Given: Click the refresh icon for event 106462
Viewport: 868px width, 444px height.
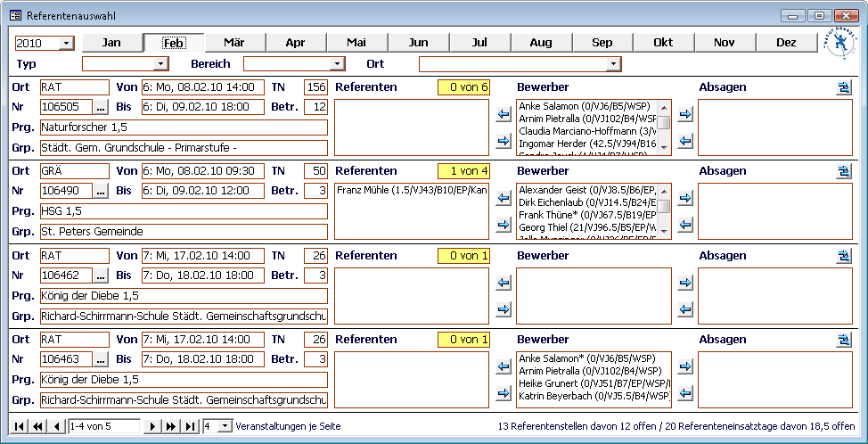Looking at the screenshot, I should (x=844, y=256).
